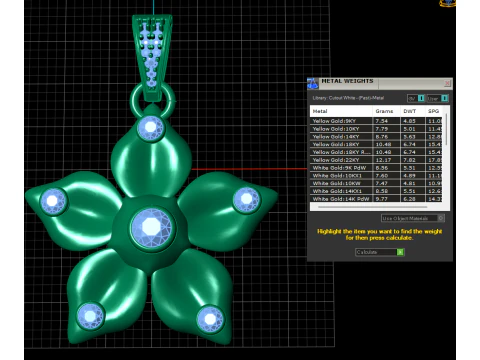Click the large center gemstone on pendant
Viewport: 480px width, 360px height.
point(152,227)
